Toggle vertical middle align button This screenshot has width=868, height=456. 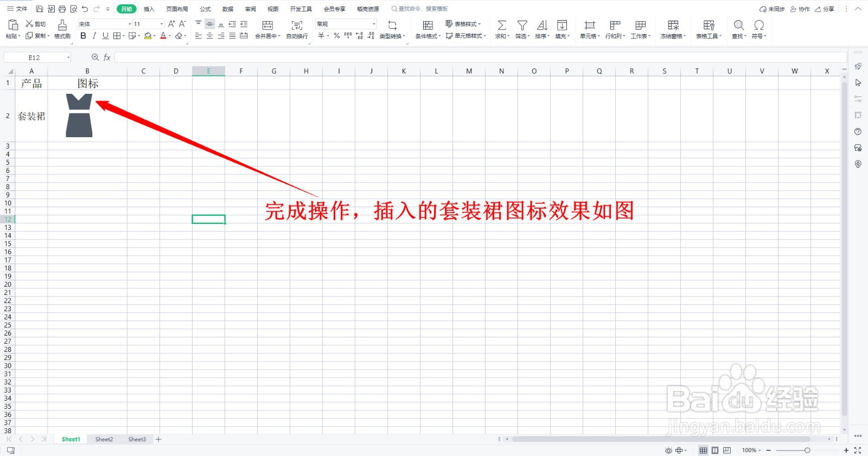[x=209, y=24]
